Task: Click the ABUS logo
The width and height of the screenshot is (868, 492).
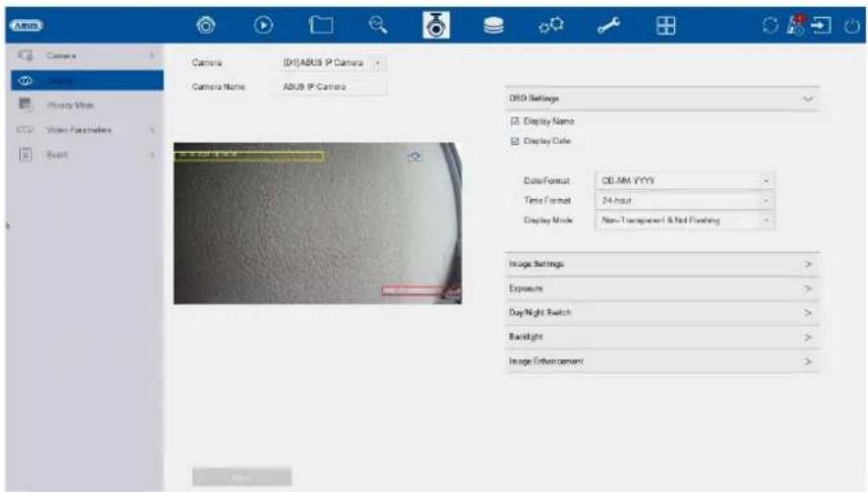Action: point(26,26)
